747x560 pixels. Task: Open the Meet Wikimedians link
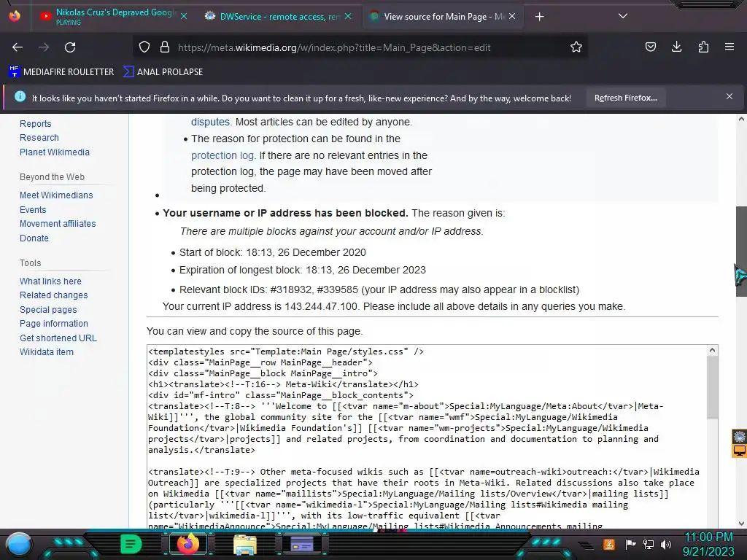pos(56,195)
